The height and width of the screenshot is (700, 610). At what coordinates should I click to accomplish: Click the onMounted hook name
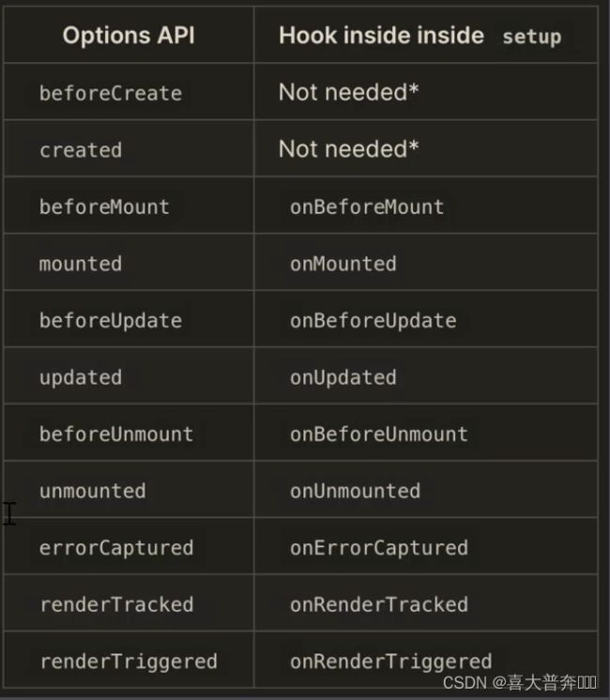pyautogui.click(x=343, y=264)
